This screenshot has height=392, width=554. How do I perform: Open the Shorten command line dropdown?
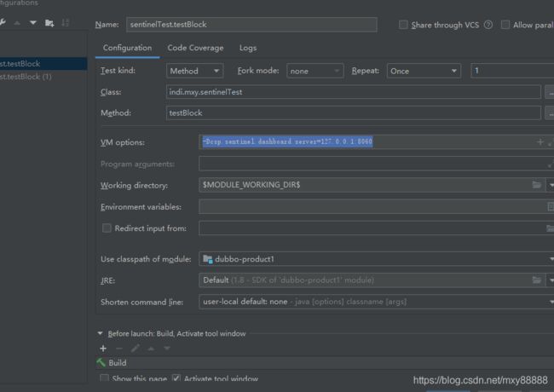pos(376,302)
